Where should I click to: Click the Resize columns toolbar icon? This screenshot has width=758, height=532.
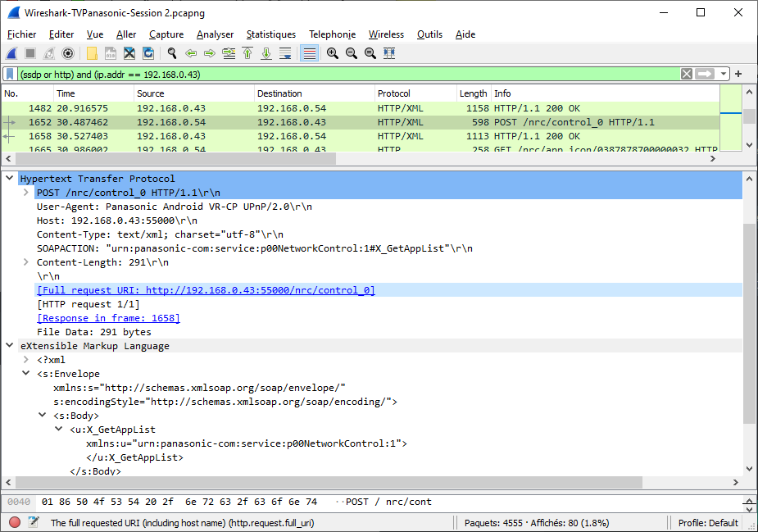(389, 53)
